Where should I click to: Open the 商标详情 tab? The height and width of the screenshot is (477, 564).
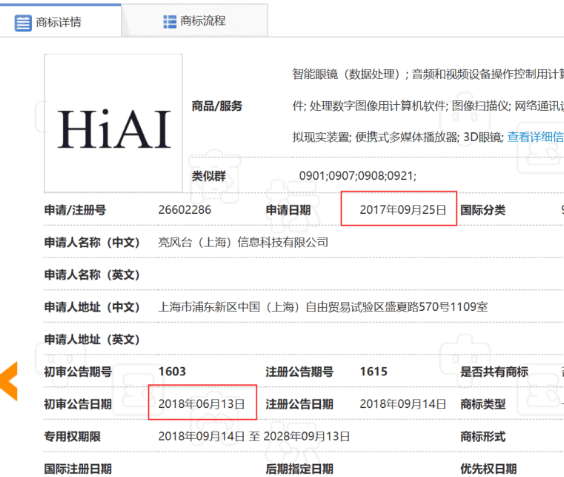(x=60, y=21)
